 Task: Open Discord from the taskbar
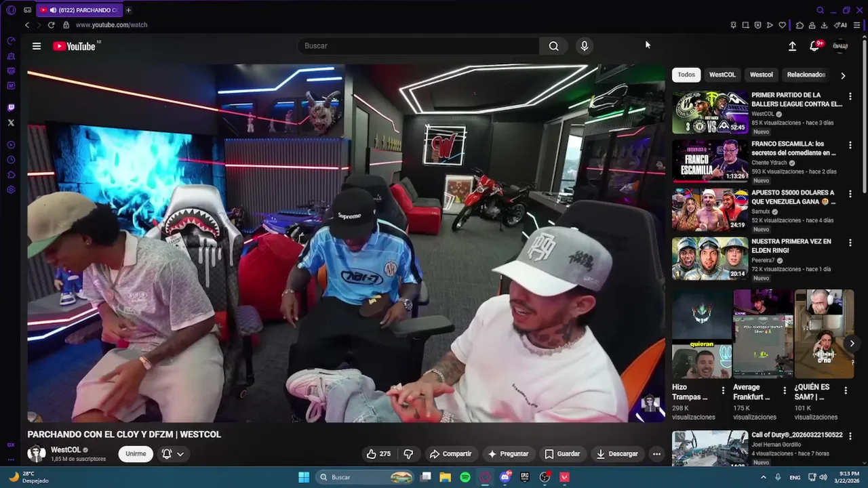[505, 477]
